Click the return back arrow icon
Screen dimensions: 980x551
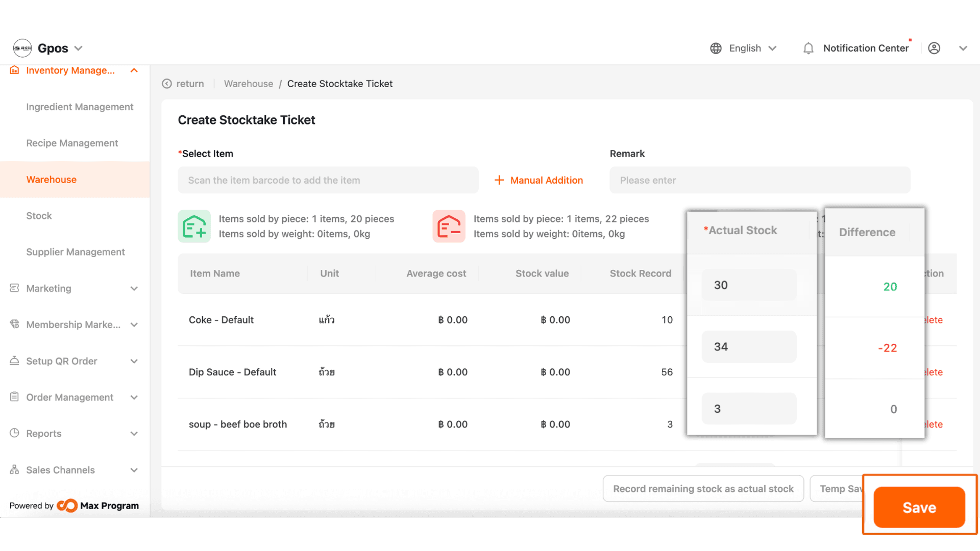click(167, 84)
